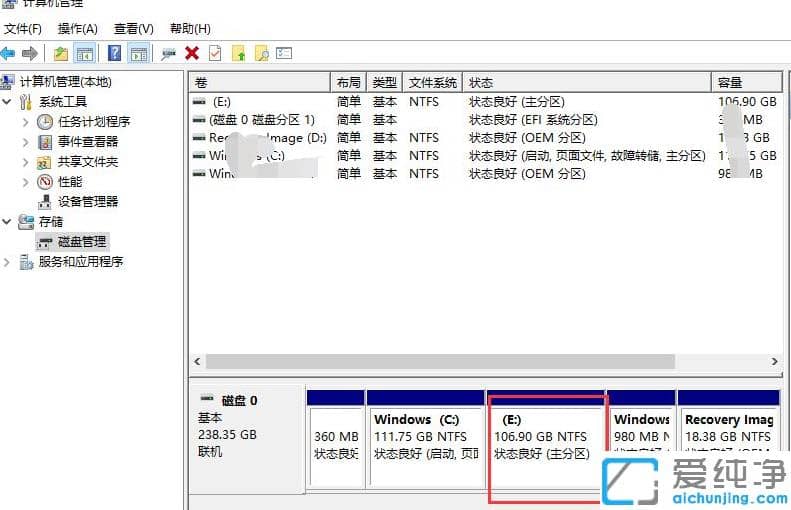
Task: Click the red X delete icon
Action: [x=192, y=53]
